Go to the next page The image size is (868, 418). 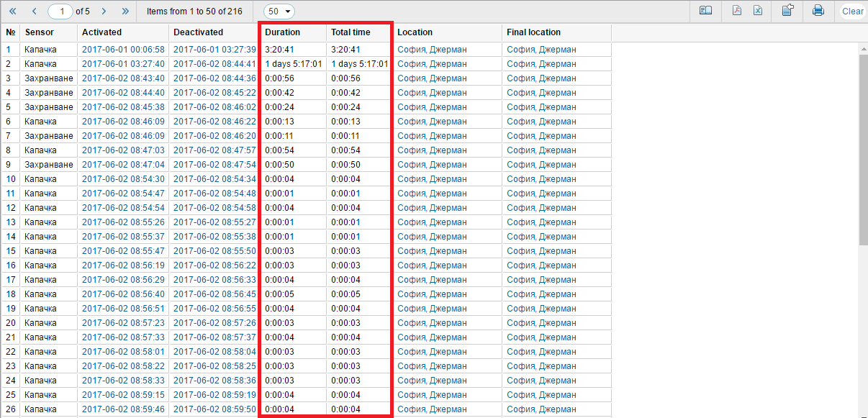click(x=104, y=11)
